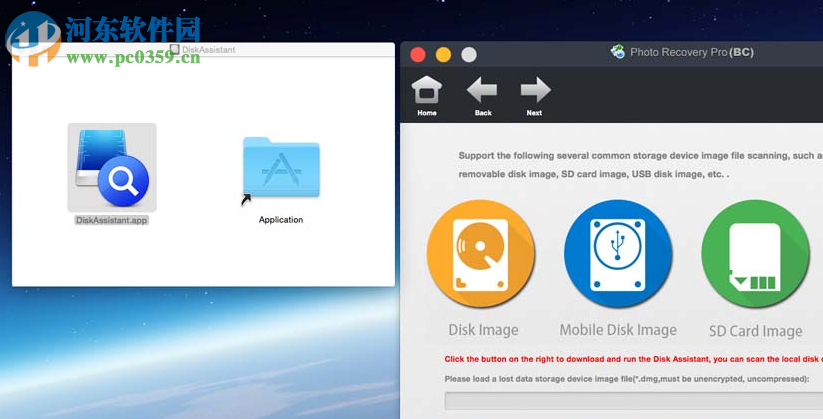823x419 pixels.
Task: Minimize the Photo Recovery Pro window
Action: [444, 55]
